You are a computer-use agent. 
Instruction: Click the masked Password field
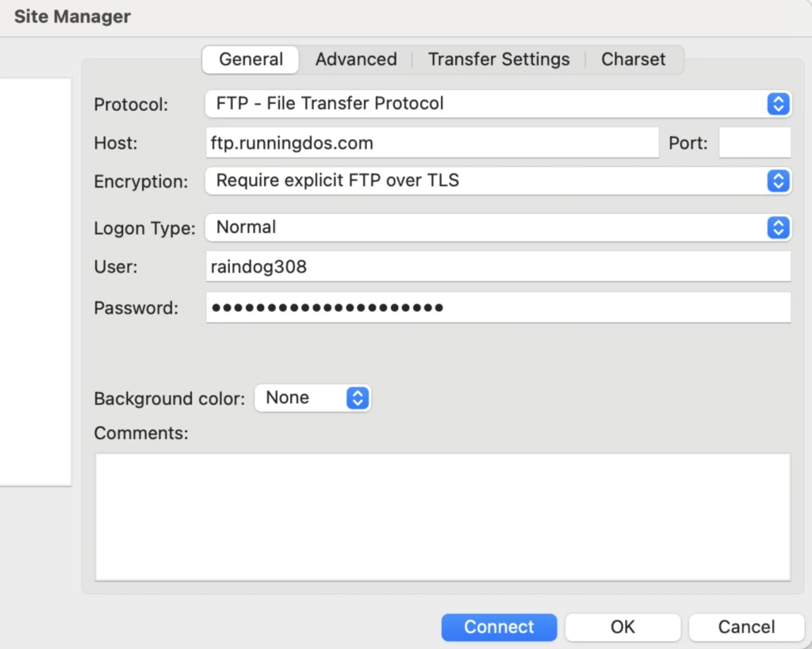pos(498,308)
